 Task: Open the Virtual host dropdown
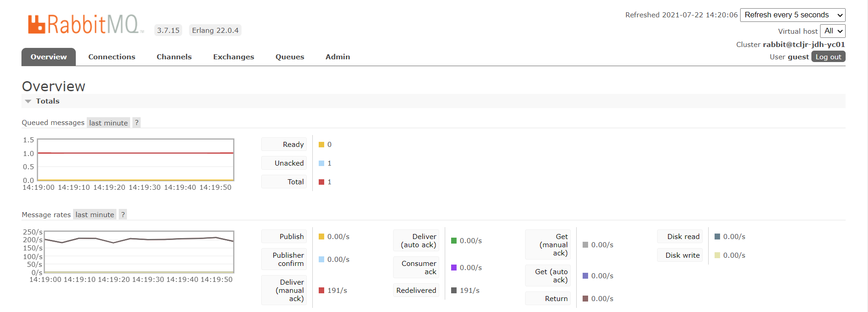[x=832, y=31]
